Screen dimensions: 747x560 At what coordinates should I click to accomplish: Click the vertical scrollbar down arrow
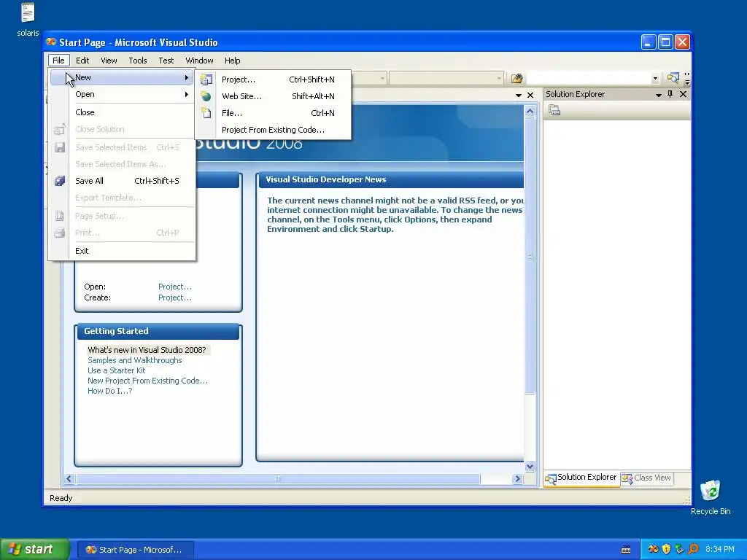point(530,466)
